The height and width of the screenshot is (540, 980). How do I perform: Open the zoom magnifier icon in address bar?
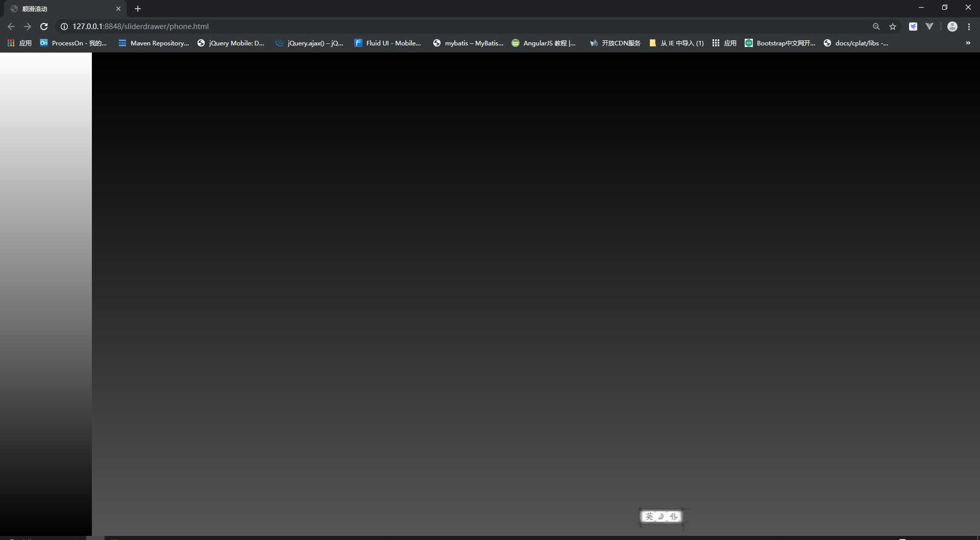[x=876, y=27]
